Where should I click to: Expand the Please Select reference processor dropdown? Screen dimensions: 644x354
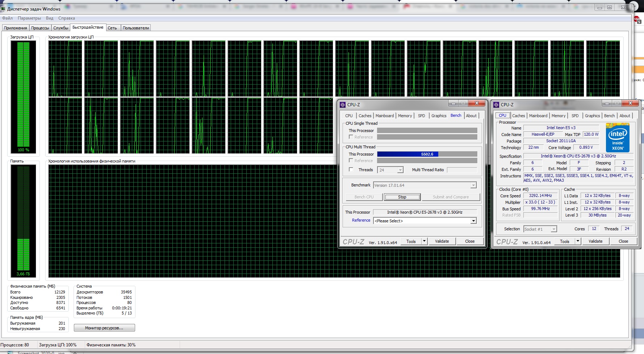coord(425,221)
